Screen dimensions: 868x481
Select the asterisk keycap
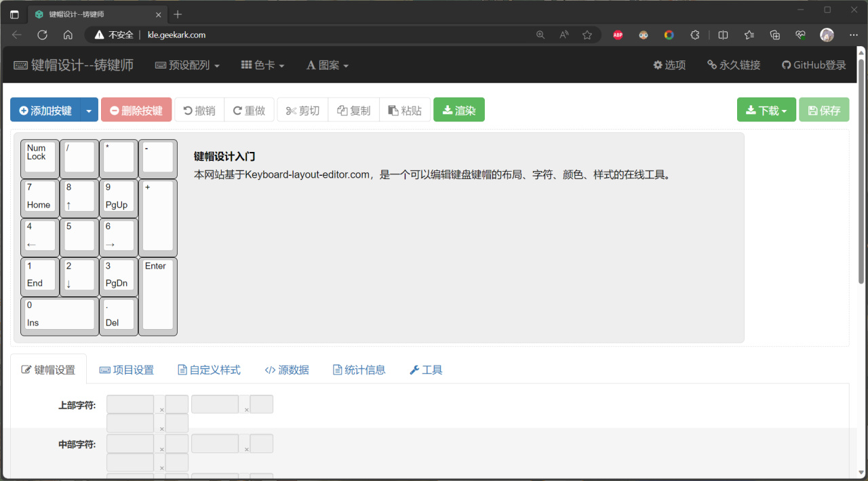(119, 159)
